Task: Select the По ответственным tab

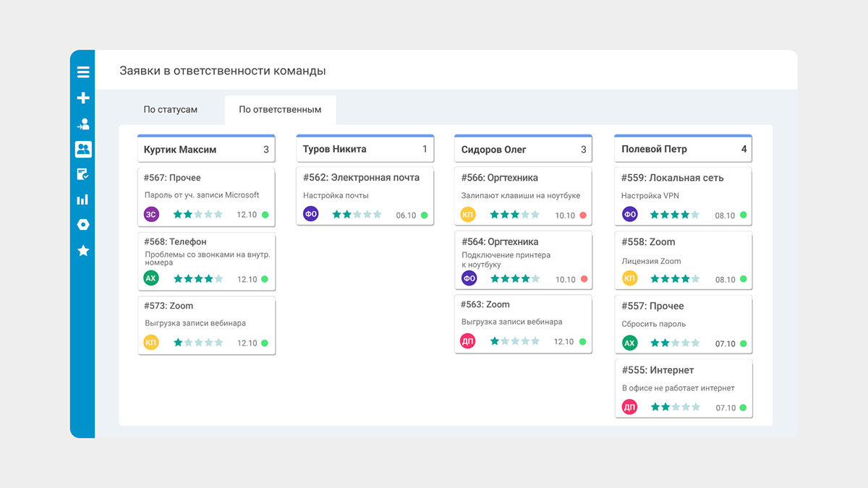Action: (280, 110)
